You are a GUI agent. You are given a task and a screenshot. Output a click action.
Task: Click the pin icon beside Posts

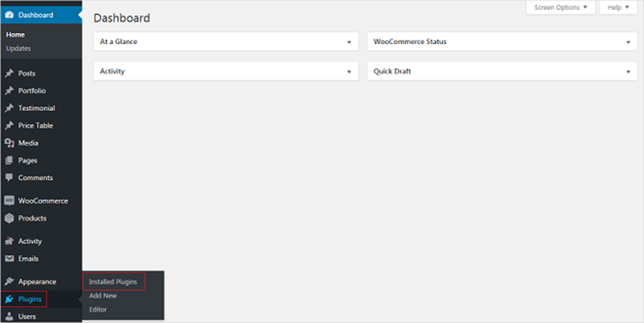[9, 74]
